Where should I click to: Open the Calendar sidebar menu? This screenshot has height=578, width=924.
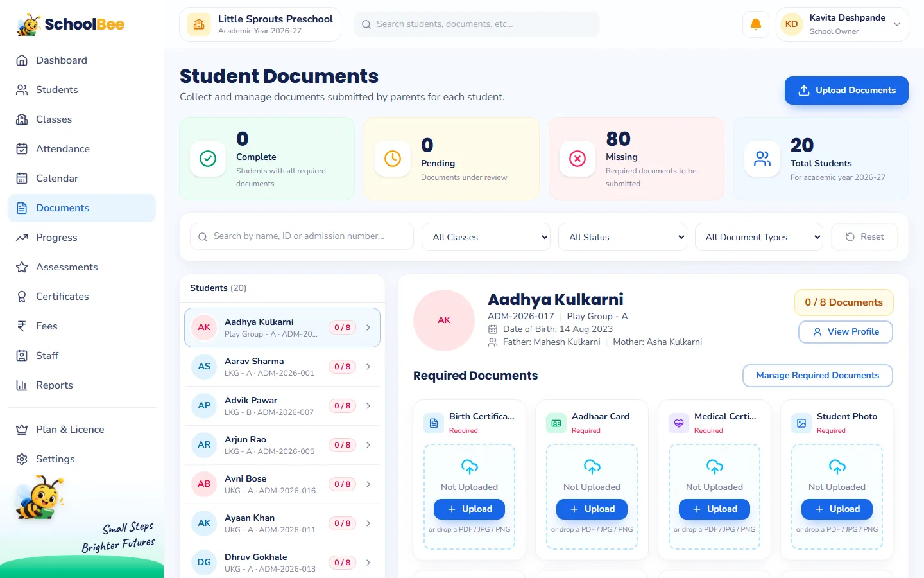tap(81, 179)
